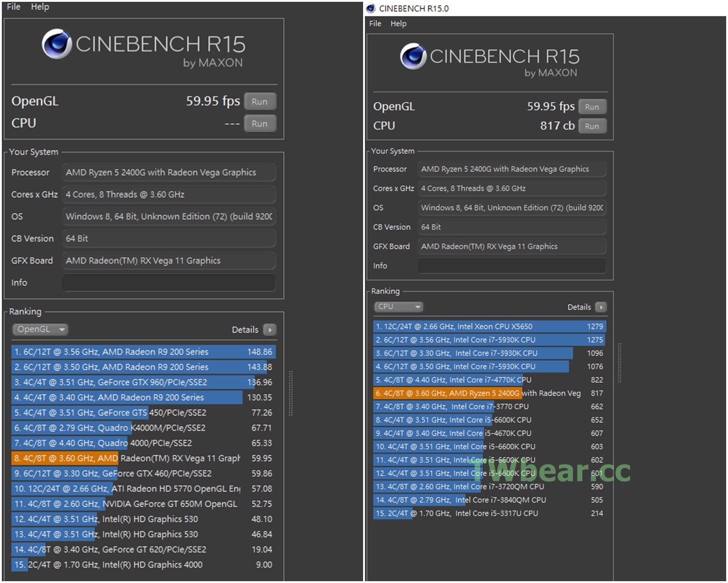Click the Processor field in the left window
The width and height of the screenshot is (728, 583).
pos(169,172)
